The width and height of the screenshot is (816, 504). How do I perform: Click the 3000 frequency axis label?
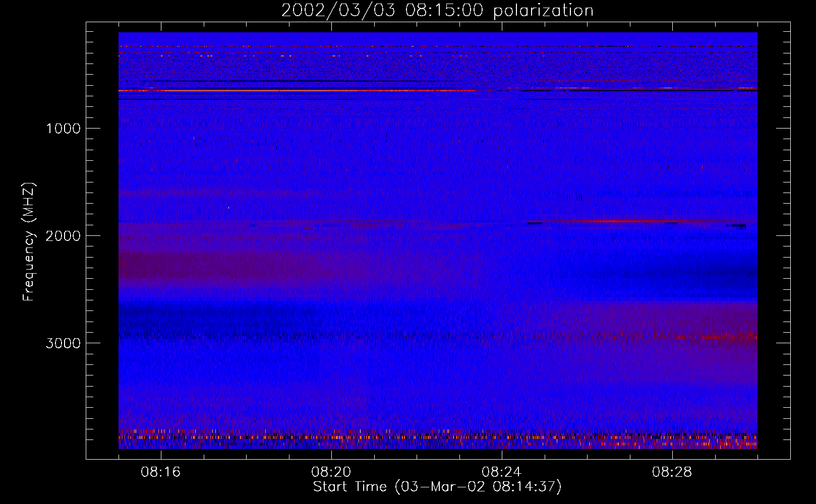(63, 343)
